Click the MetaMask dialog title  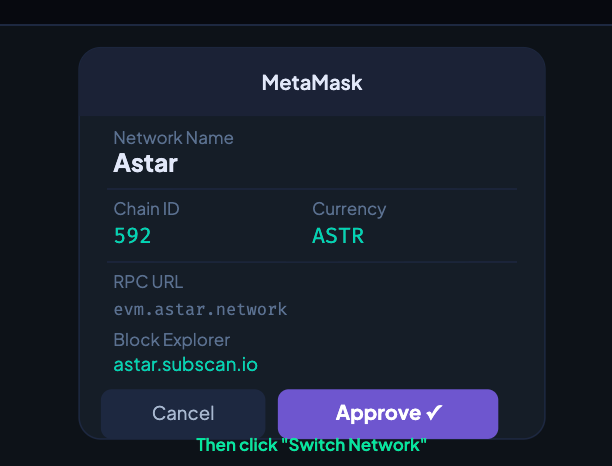pos(312,83)
